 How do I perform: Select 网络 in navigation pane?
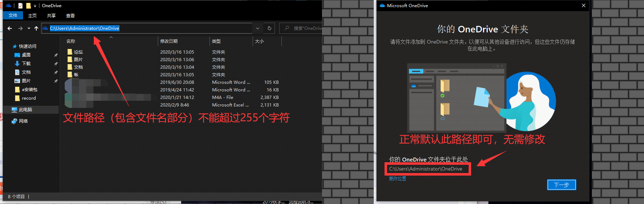coord(23,121)
